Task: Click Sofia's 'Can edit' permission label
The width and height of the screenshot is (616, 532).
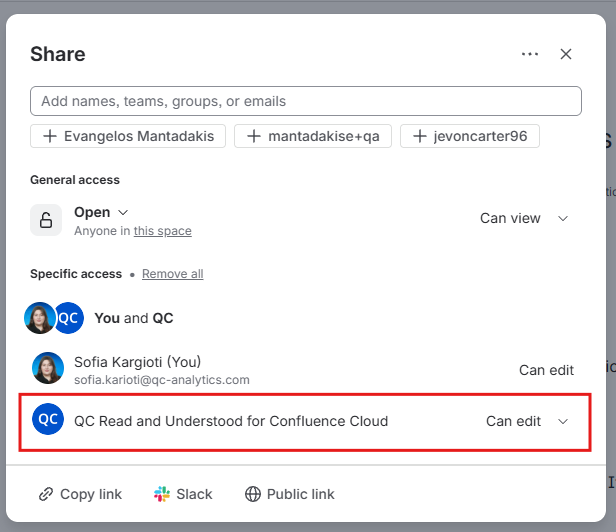Action: pyautogui.click(x=546, y=370)
